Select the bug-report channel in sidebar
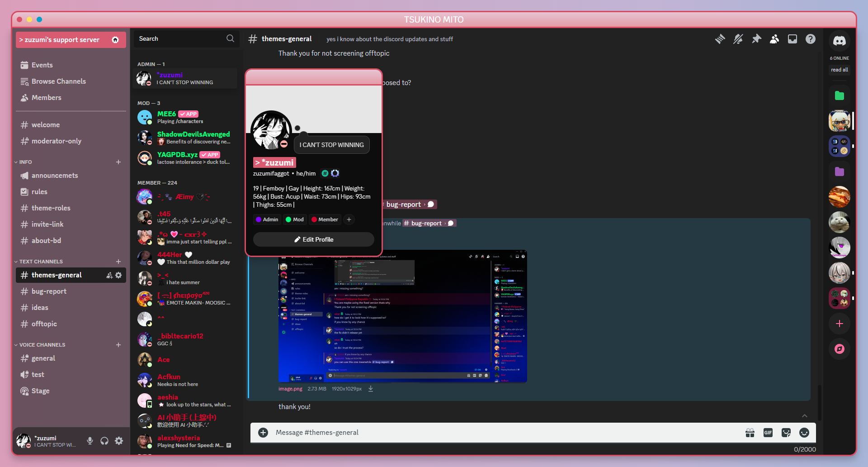Image resolution: width=868 pixels, height=467 pixels. (x=49, y=291)
